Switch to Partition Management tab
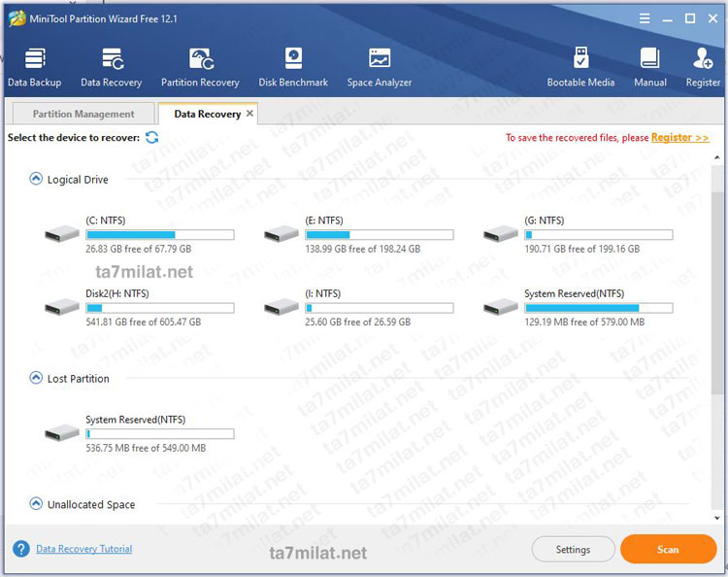The width and height of the screenshot is (728, 577). click(x=83, y=114)
